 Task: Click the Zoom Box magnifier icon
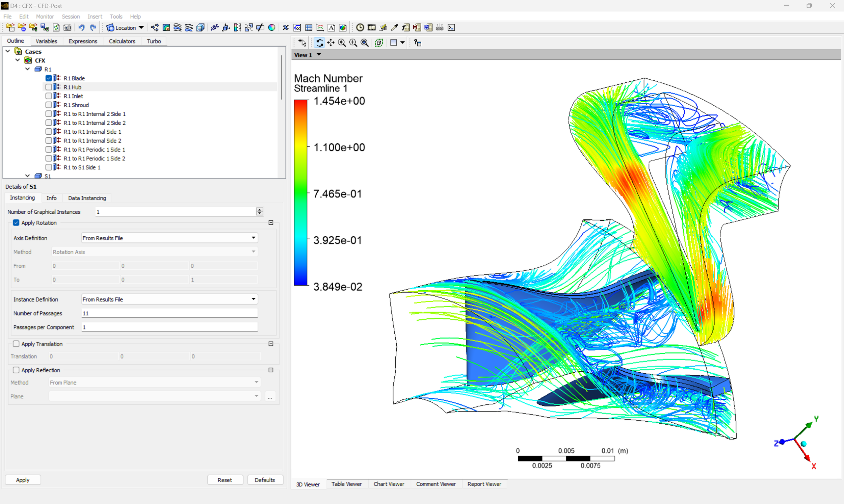pos(353,43)
